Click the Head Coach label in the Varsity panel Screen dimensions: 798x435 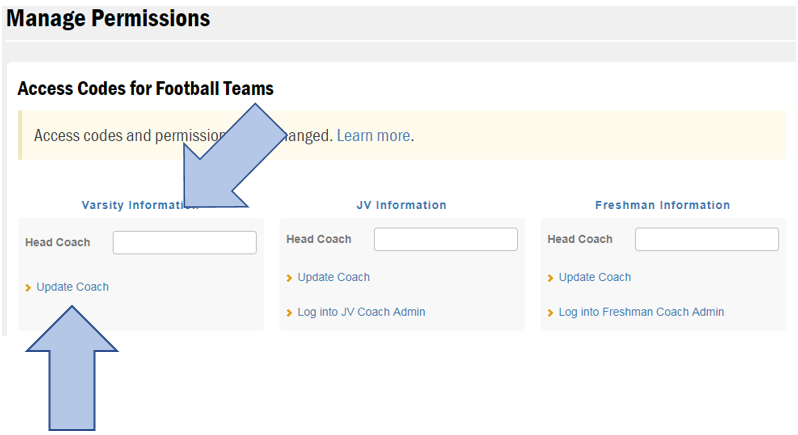point(57,242)
